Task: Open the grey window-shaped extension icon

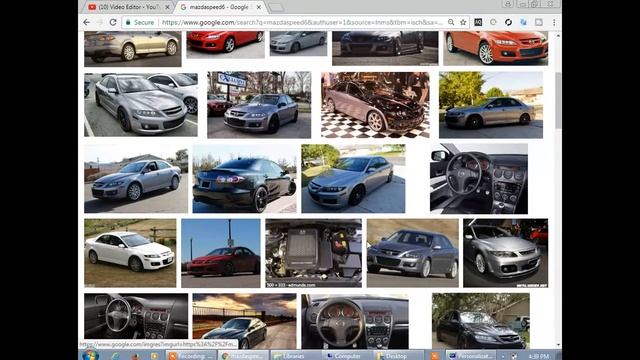Action: click(x=539, y=22)
